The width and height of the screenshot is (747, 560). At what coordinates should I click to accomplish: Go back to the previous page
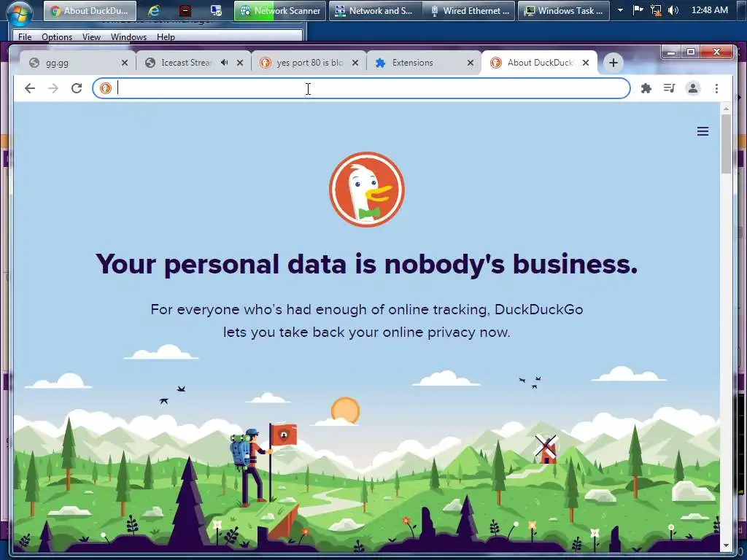[x=30, y=88]
